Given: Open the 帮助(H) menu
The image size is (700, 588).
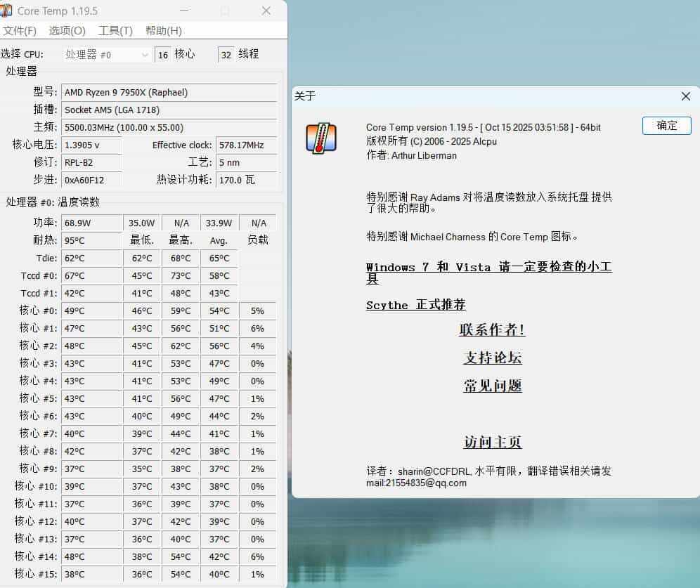Looking at the screenshot, I should [x=162, y=32].
